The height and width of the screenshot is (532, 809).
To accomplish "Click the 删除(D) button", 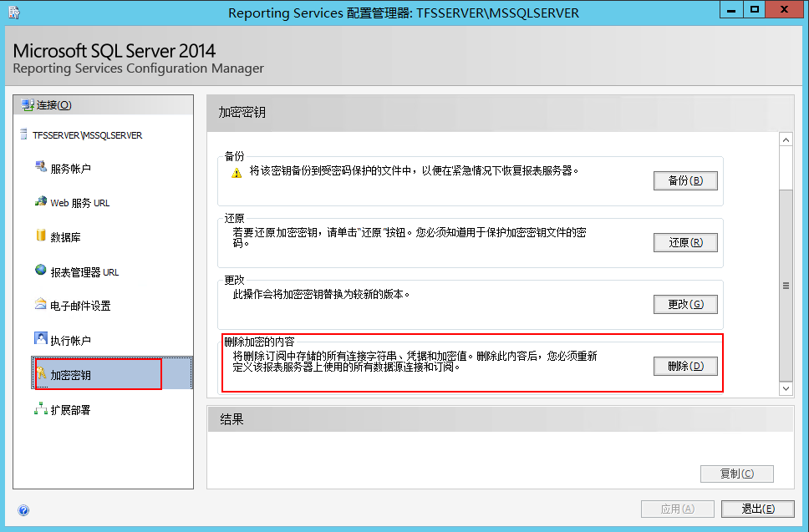I will tap(685, 366).
